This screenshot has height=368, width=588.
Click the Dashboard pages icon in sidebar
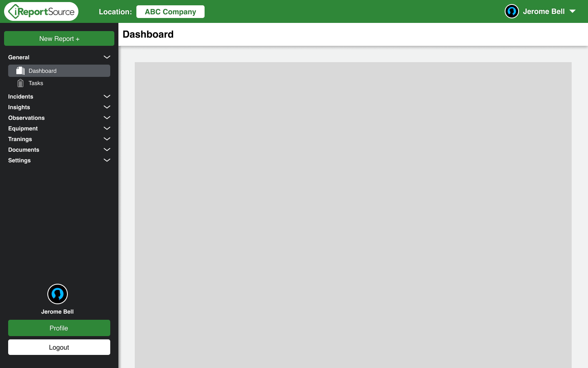click(x=20, y=71)
